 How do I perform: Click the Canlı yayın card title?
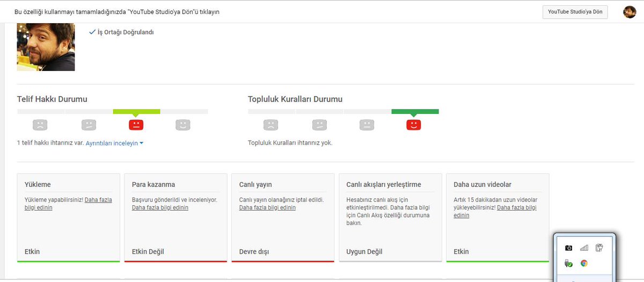[255, 184]
